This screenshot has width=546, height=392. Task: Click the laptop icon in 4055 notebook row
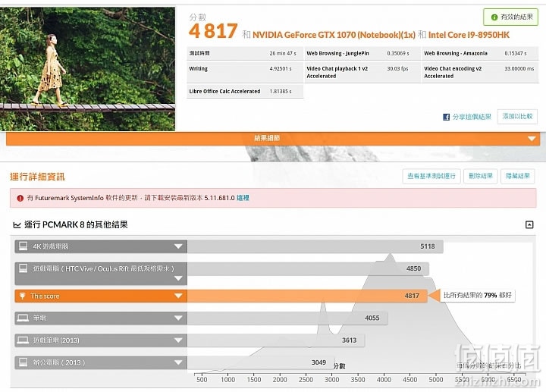pos(23,318)
